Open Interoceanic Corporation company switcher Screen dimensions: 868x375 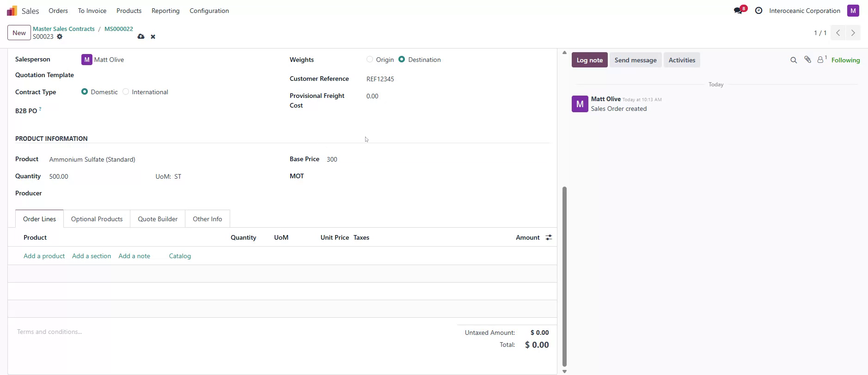[804, 11]
